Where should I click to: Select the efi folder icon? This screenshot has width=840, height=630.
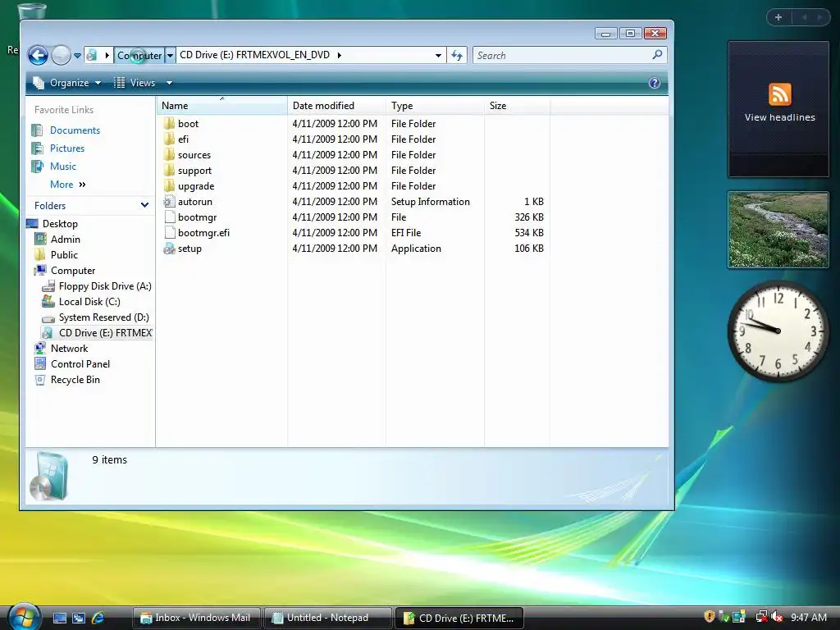pos(169,139)
